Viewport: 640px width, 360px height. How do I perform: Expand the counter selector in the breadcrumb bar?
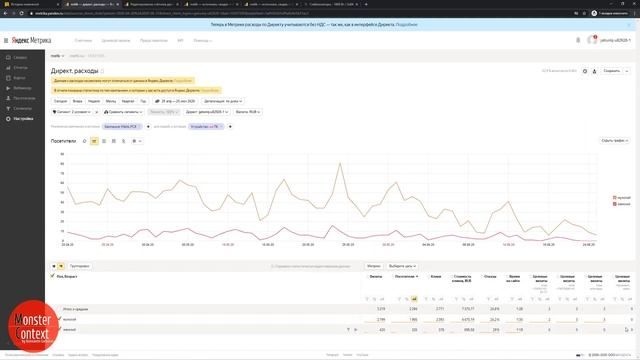pyautogui.click(x=57, y=56)
